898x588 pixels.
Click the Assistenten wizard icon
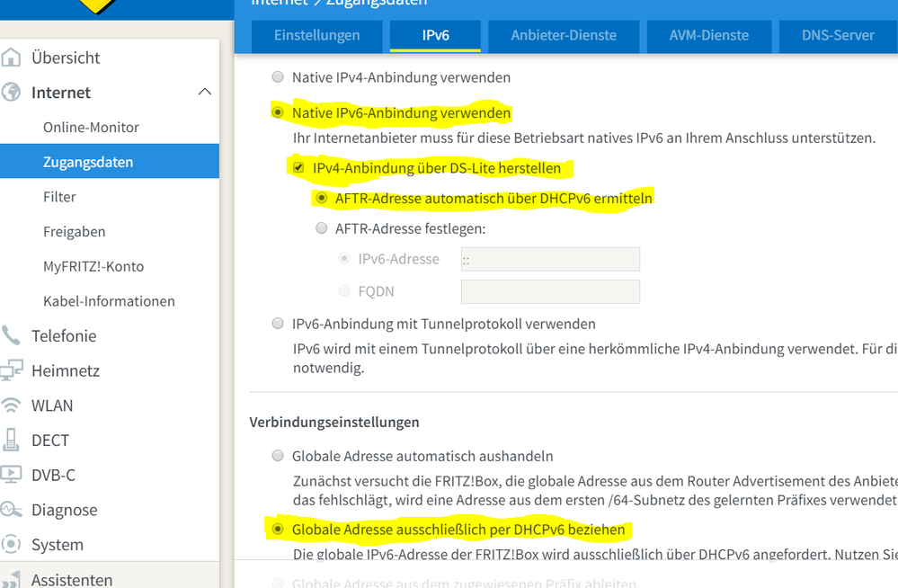pyautogui.click(x=10, y=579)
